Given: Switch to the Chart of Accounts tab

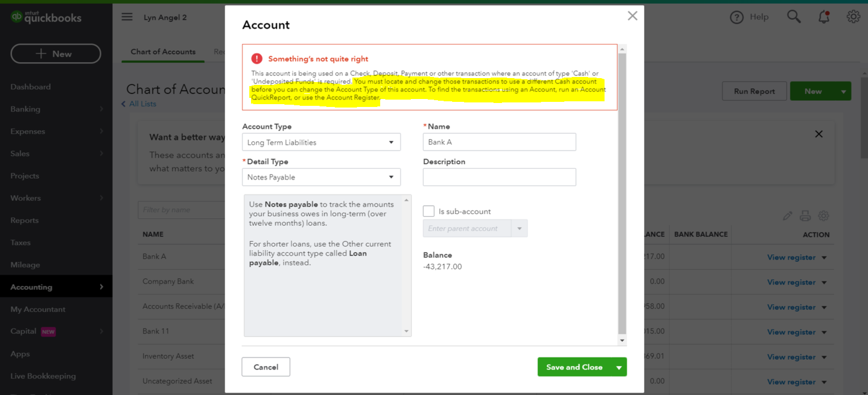Looking at the screenshot, I should (x=163, y=51).
